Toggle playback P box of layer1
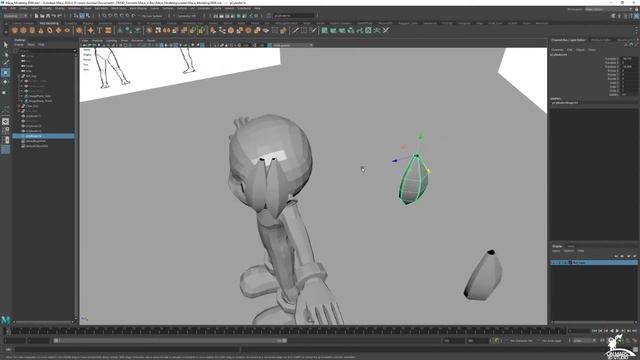 [x=560, y=262]
